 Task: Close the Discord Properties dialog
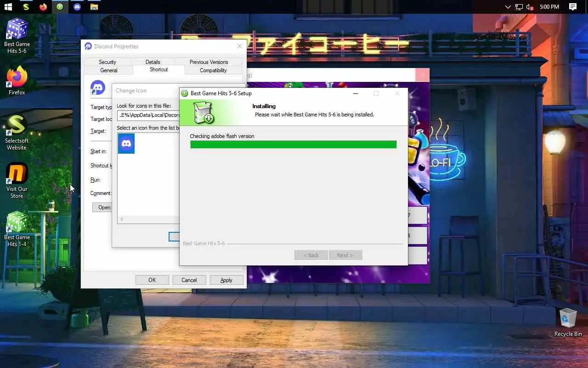tap(239, 46)
